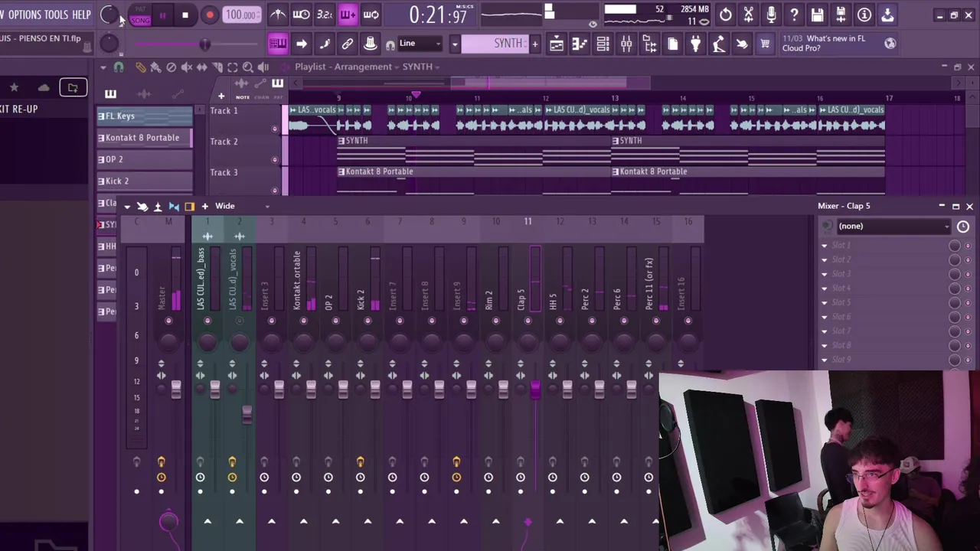Viewport: 980px width, 551px height.
Task: Toggle the metronome icon
Action: (278, 15)
